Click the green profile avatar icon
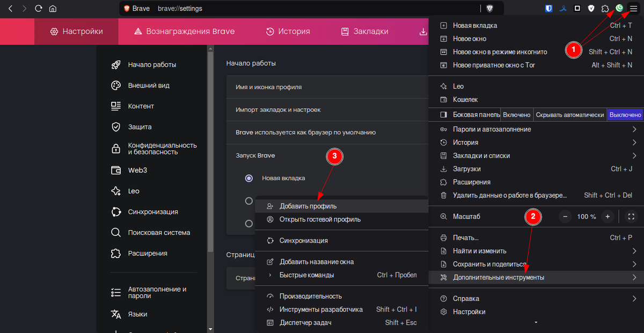644x333 pixels. 620,8
